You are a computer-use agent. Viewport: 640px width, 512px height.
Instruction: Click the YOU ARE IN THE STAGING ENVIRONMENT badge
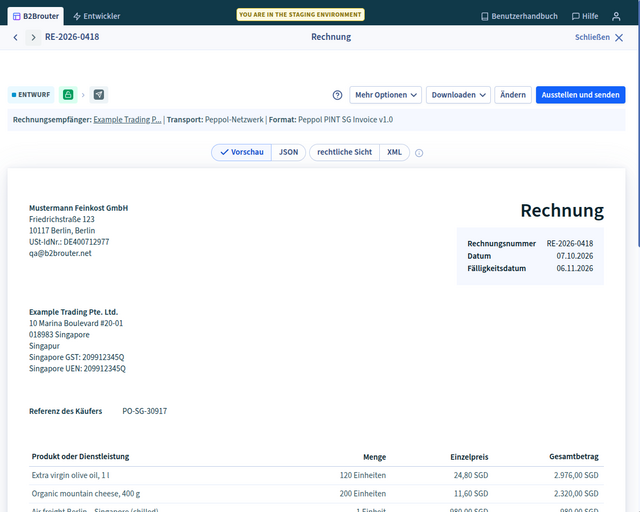(x=300, y=15)
